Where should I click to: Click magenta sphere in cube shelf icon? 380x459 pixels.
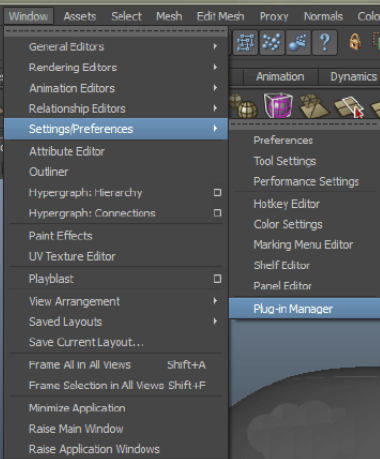[278, 105]
